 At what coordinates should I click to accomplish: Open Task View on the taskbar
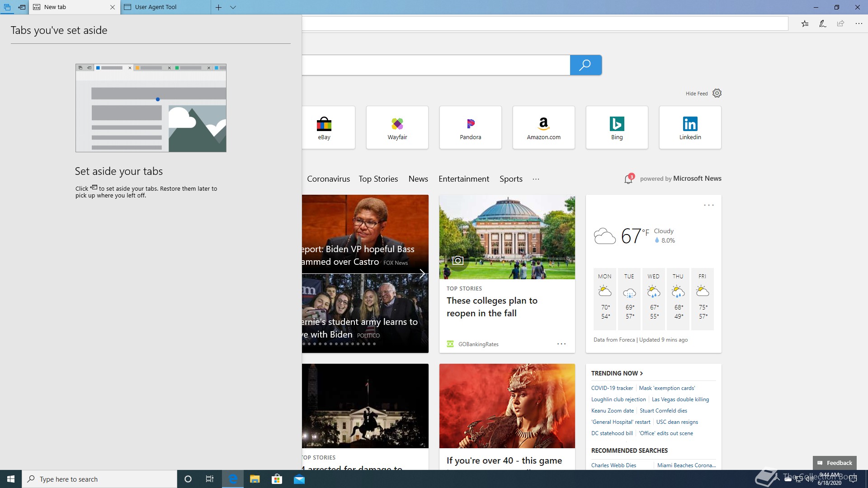pos(210,479)
